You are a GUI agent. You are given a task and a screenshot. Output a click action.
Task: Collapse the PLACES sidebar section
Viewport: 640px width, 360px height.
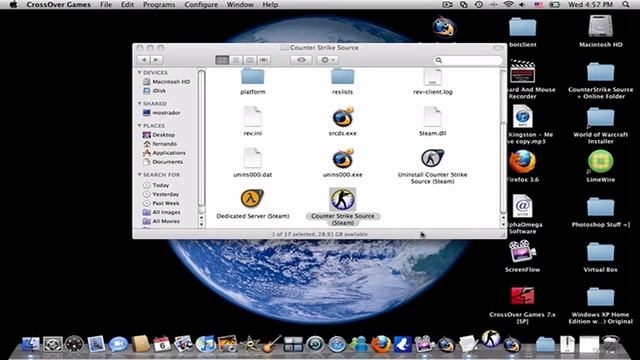click(x=139, y=126)
